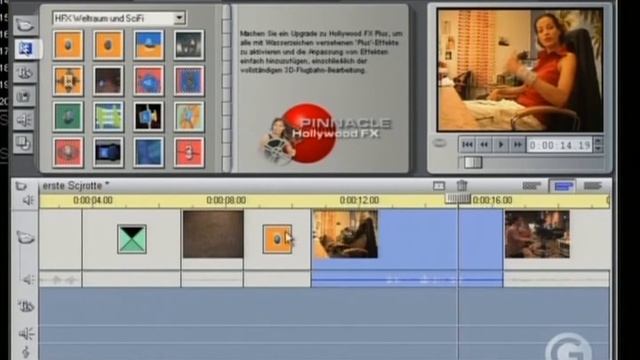The width and height of the screenshot is (640, 360).
Task: Select the orange HFX transition on timeline
Action: (x=277, y=239)
